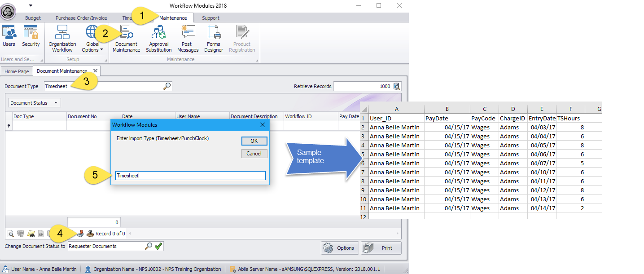Click the Post Messages icon
The image size is (644, 274).
pos(188,39)
